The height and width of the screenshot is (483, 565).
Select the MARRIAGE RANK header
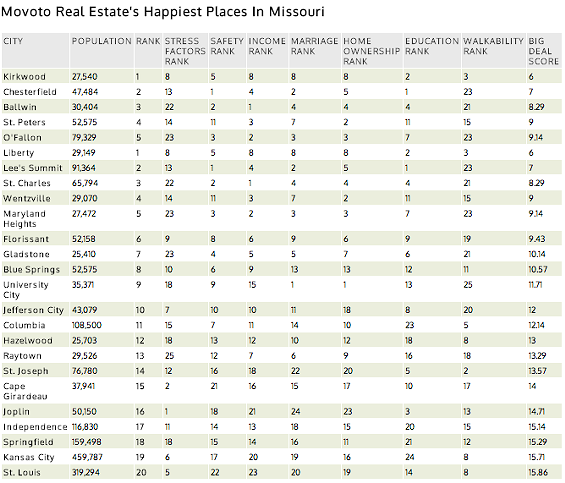[x=315, y=46]
